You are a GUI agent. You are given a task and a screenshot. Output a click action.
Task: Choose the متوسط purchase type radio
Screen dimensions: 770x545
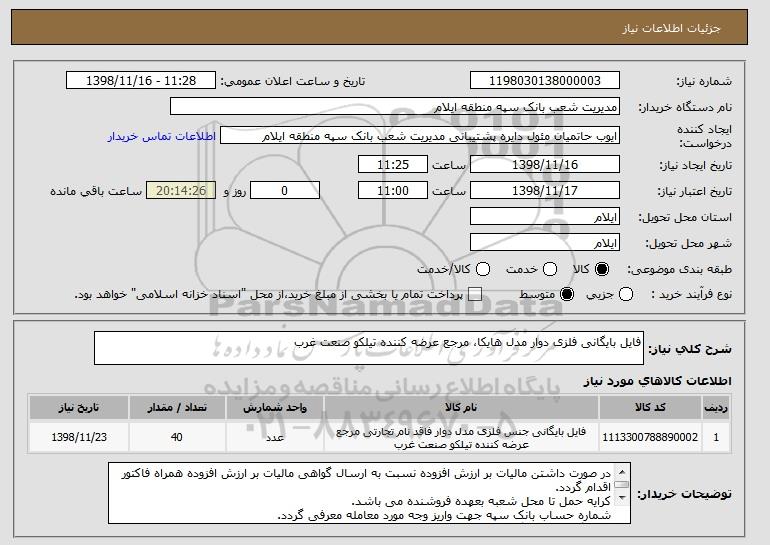567,294
